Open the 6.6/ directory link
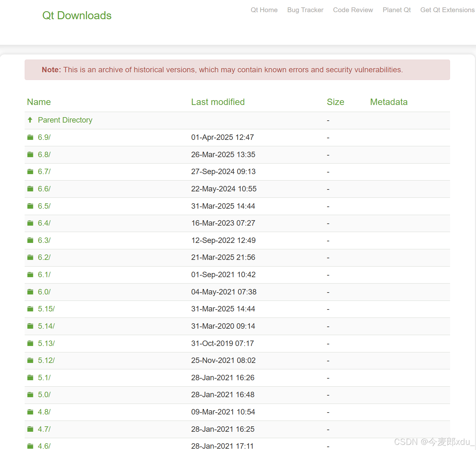This screenshot has height=450, width=476. [44, 189]
